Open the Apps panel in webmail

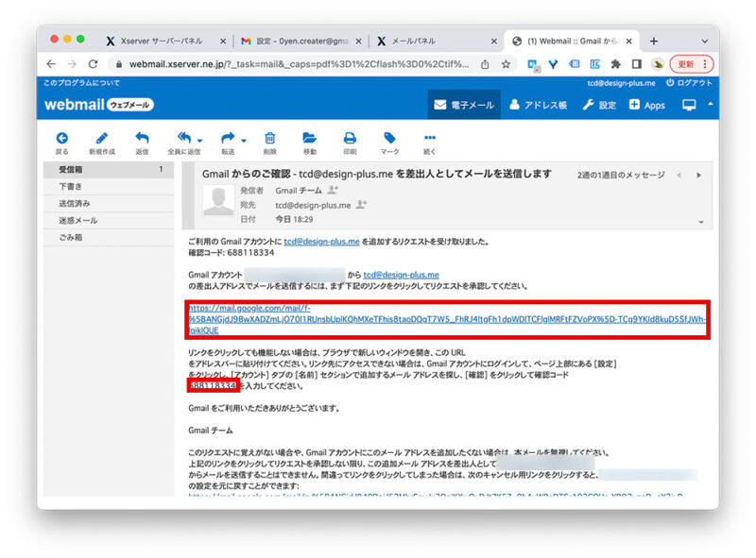tap(647, 105)
